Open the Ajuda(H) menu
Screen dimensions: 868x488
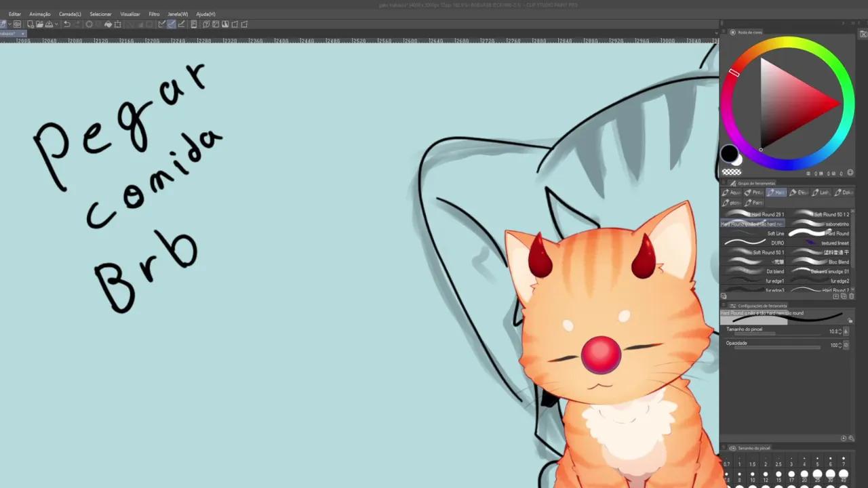tap(205, 14)
